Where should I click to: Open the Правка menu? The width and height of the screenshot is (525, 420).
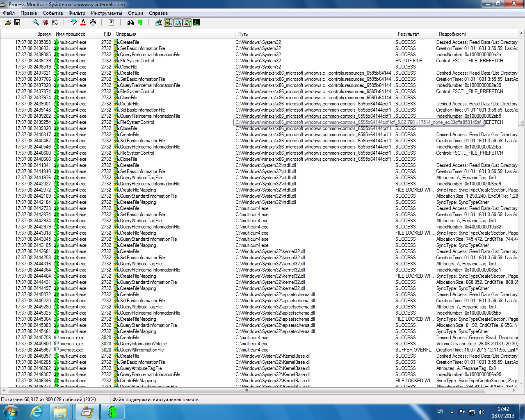pos(29,13)
